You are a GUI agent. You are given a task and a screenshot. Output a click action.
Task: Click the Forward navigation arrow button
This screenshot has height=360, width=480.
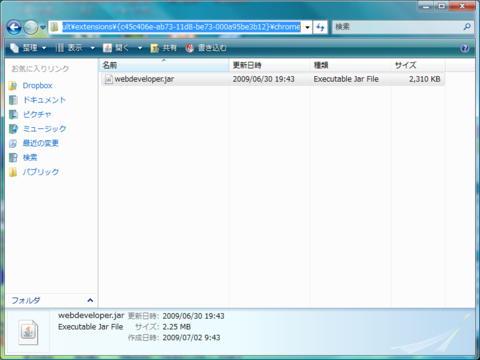[31, 27]
